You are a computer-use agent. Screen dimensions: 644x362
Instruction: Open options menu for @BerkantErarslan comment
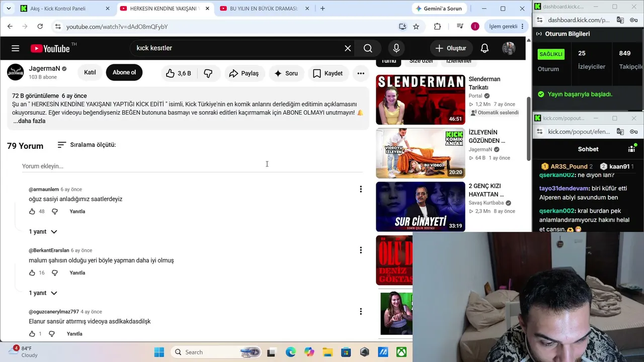click(361, 250)
